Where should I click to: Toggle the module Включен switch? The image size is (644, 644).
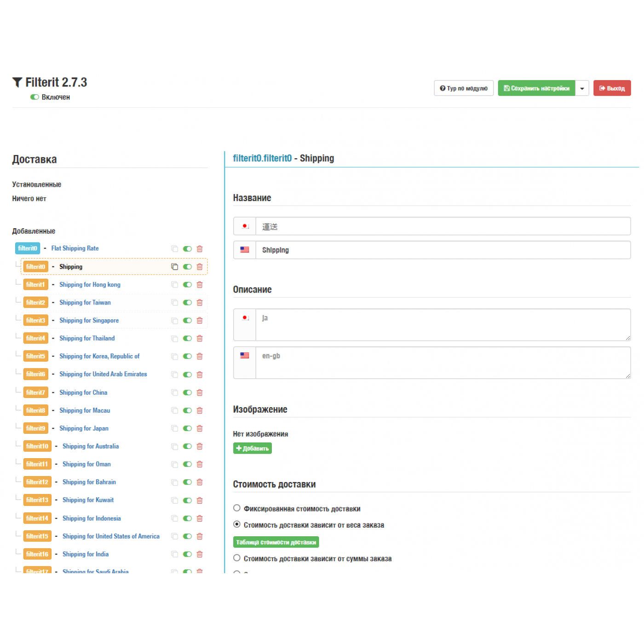point(34,97)
